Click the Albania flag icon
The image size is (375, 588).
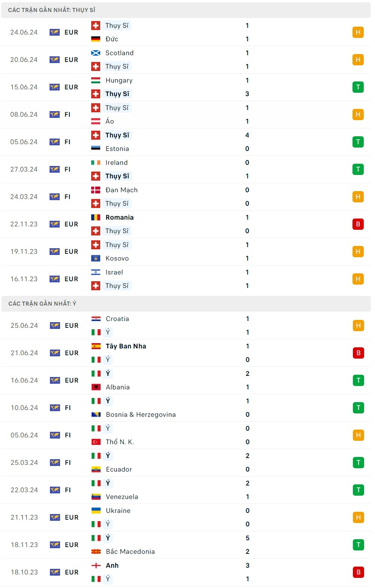click(96, 387)
